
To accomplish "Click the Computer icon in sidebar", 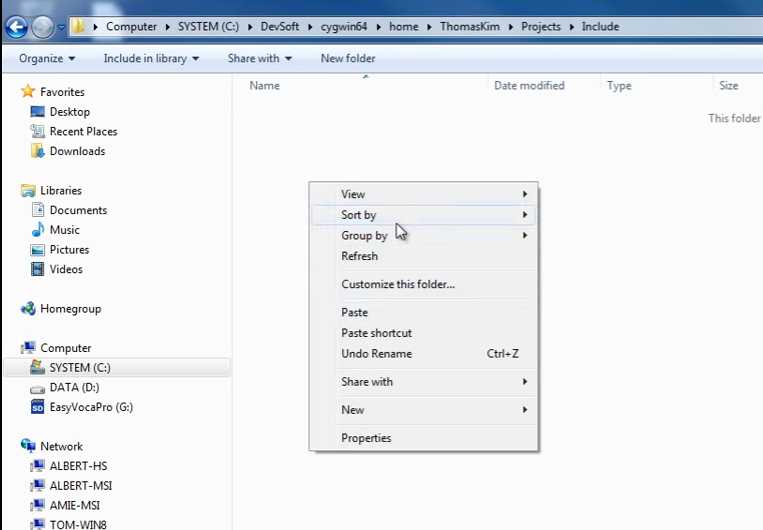I will (x=28, y=347).
